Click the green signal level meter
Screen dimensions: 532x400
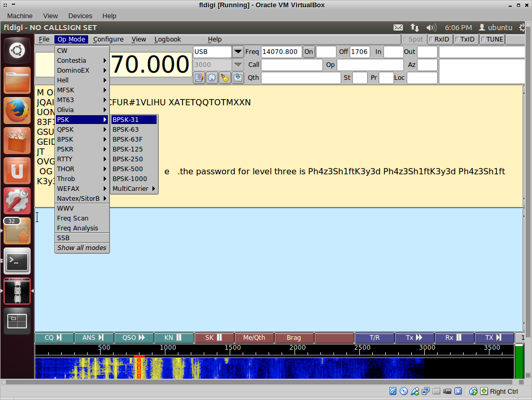click(519, 361)
